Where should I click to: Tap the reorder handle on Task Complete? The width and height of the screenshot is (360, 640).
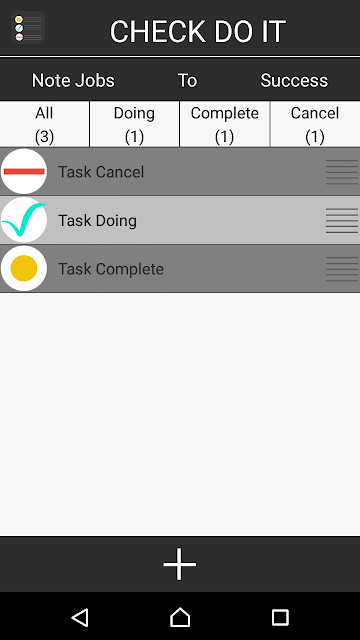[342, 269]
